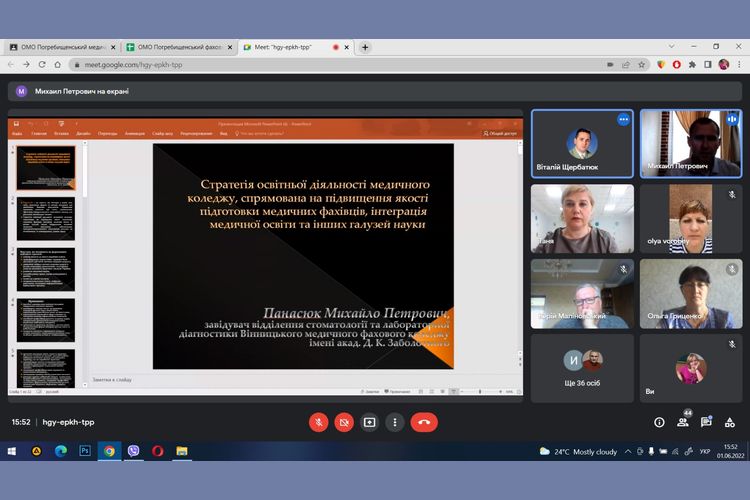Click the 'Ще 36 осіб' participants tile
Screen dimensions: 750x500
581,368
